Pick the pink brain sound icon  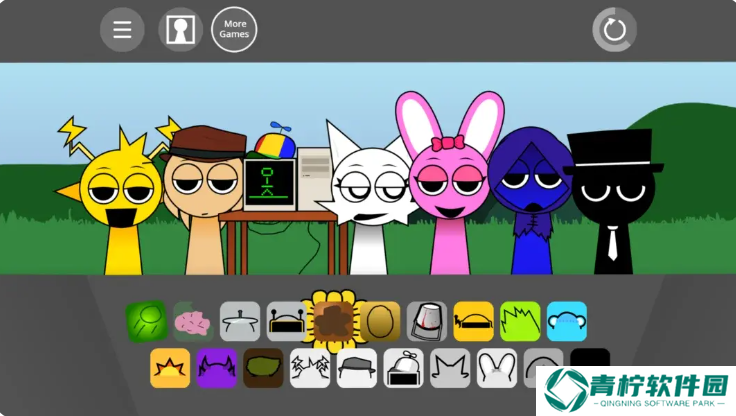tap(193, 322)
